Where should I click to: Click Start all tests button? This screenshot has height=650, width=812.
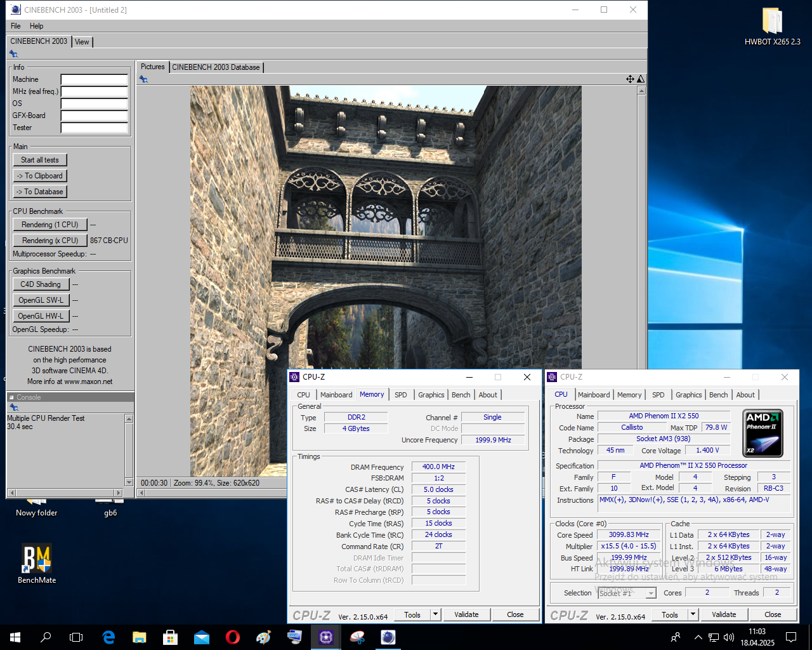point(39,160)
